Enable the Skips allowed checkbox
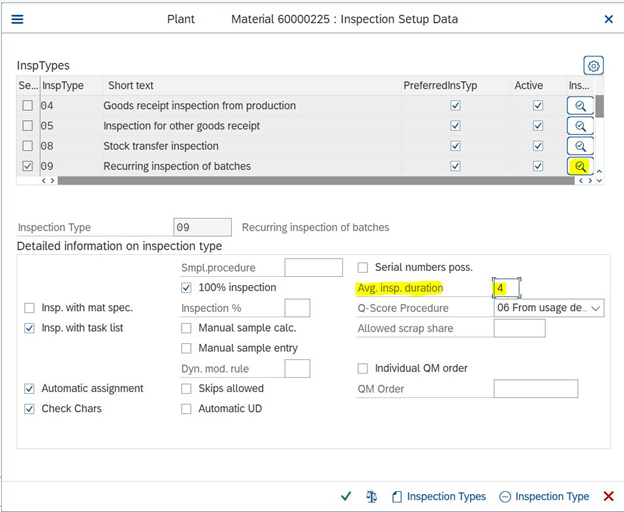 click(x=187, y=388)
